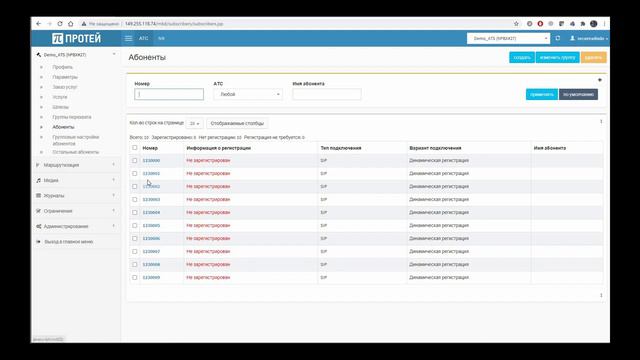
Task: Click the not-secure warning icon
Action: 84,24
